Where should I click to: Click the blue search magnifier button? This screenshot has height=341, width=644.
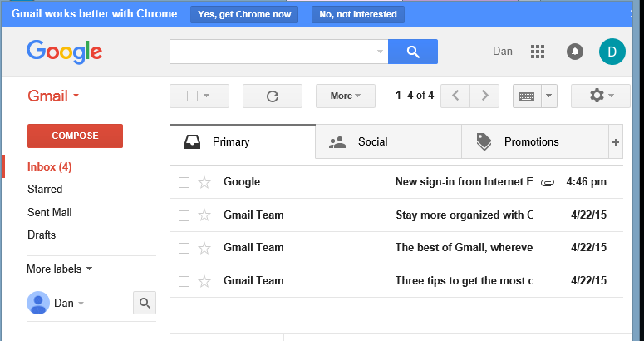point(413,52)
